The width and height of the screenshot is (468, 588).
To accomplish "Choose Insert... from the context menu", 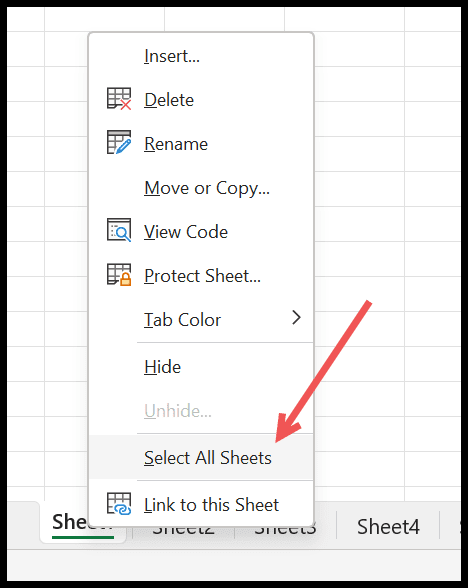I will tap(172, 56).
